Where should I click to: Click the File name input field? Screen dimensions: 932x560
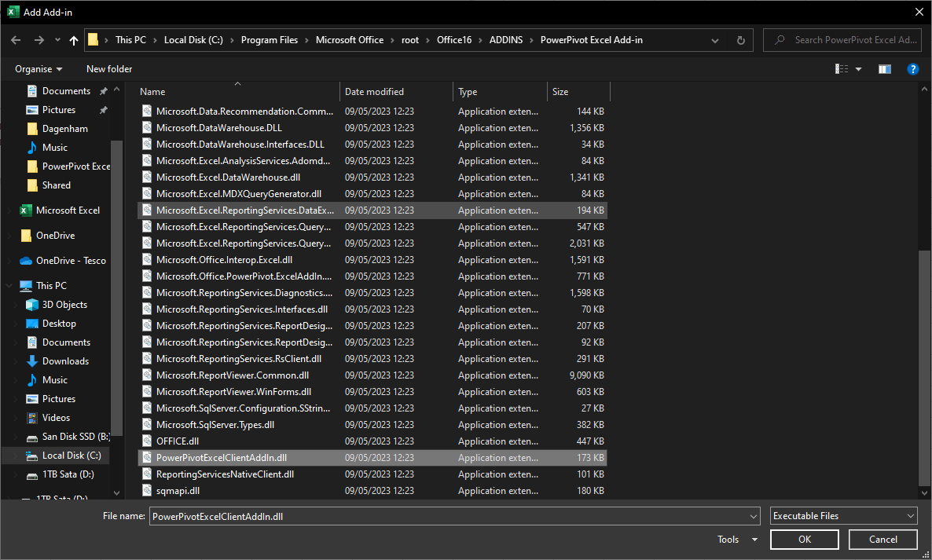[449, 517]
